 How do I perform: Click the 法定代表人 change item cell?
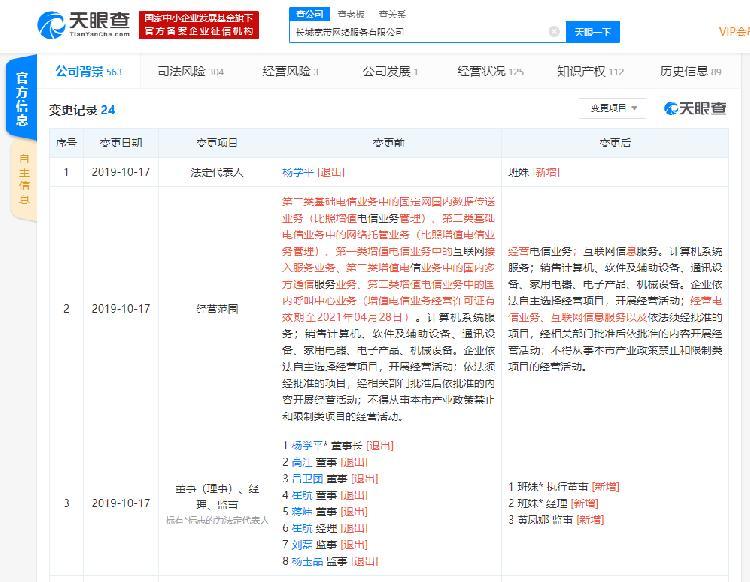tap(217, 172)
